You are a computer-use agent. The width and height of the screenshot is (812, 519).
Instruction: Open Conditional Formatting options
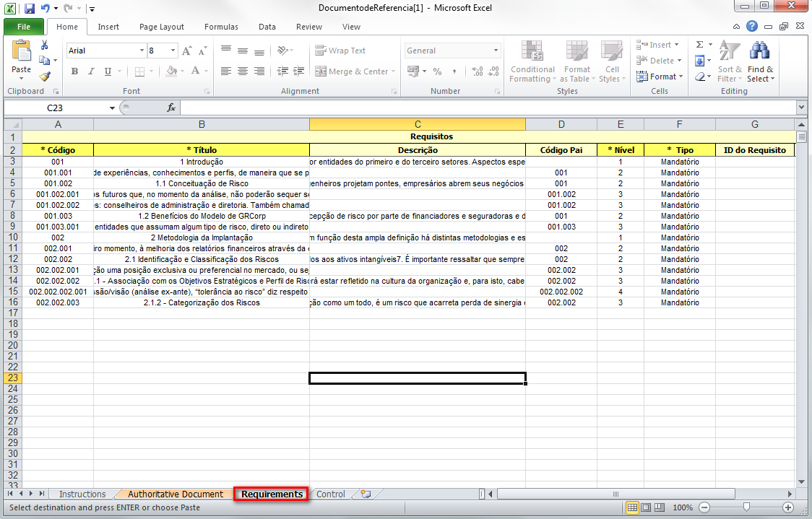tap(532, 61)
